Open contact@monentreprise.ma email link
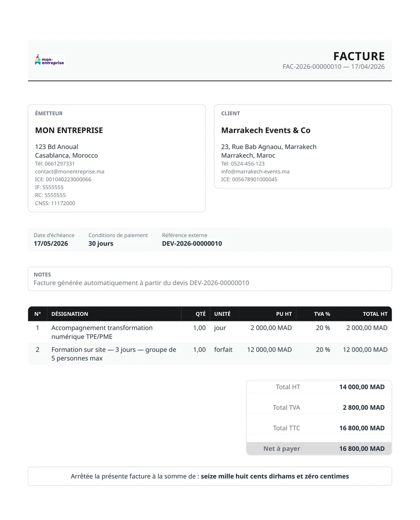The height and width of the screenshot is (520, 420). [x=69, y=171]
